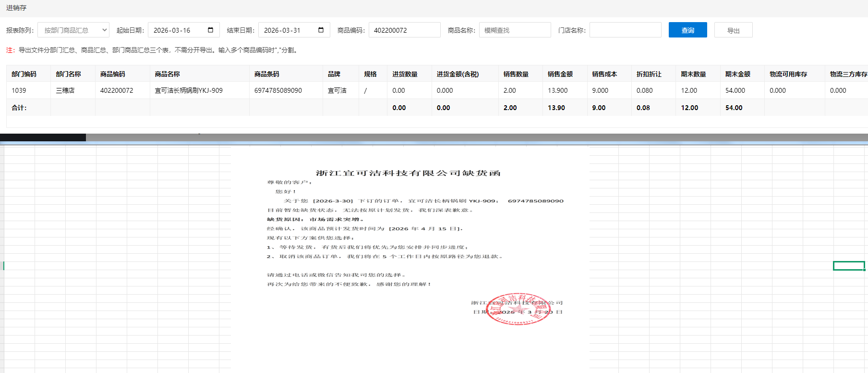Select the 宜可洁长柄锅刷YKJ-909 product name cell
This screenshot has height=373, width=868.
pyautogui.click(x=189, y=90)
